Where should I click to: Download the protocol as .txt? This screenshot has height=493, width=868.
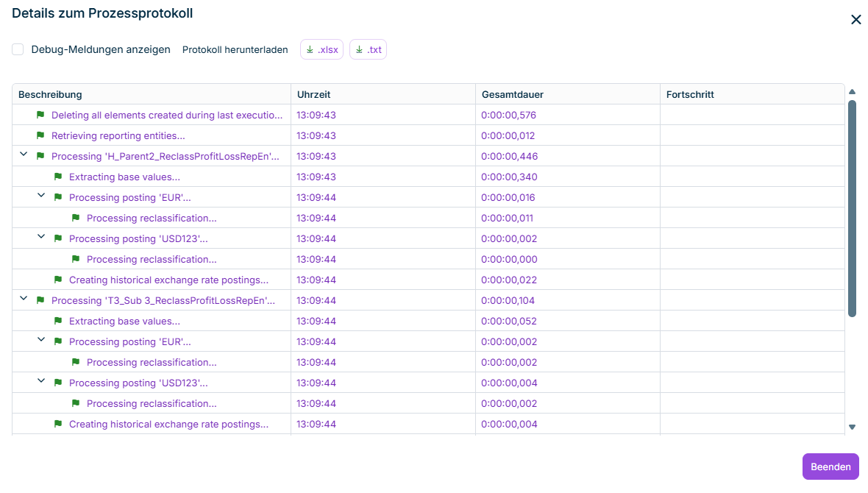pos(368,49)
